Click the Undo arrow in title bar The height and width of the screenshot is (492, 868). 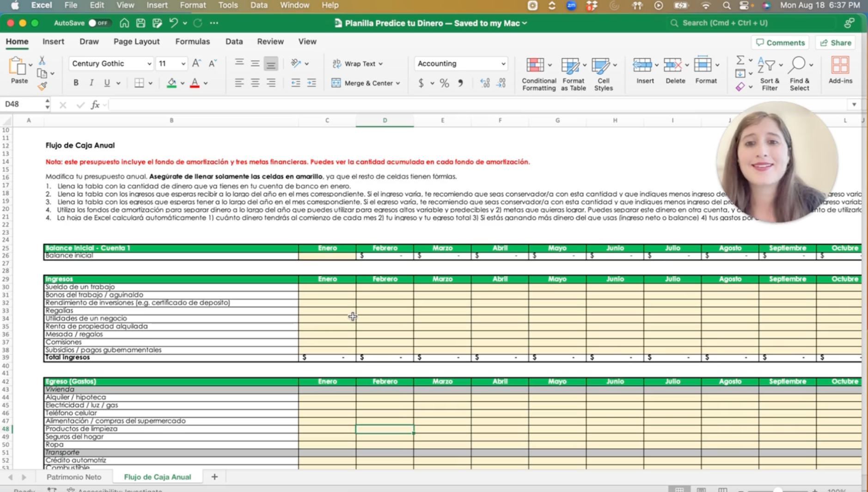pos(173,23)
